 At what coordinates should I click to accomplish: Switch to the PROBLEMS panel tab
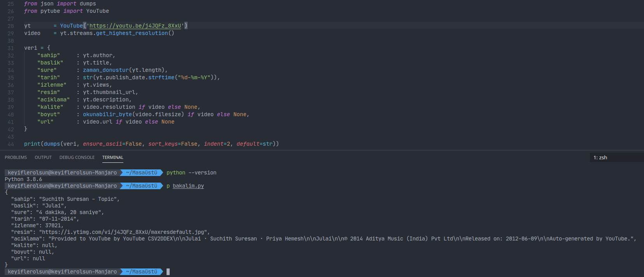point(16,157)
